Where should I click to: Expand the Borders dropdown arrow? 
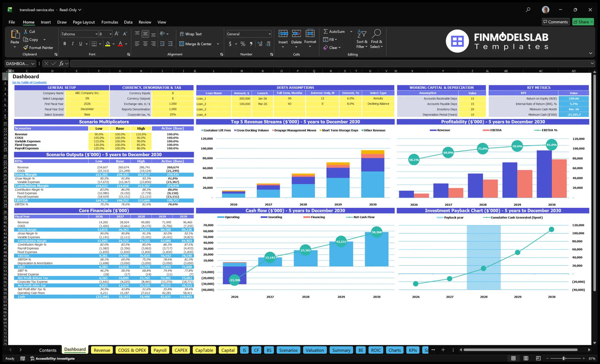coord(100,44)
